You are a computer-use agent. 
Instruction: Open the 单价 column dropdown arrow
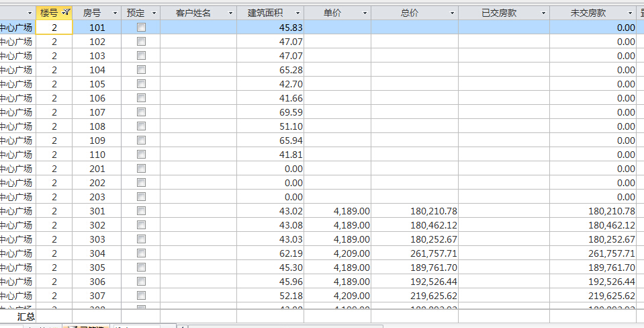tap(365, 13)
